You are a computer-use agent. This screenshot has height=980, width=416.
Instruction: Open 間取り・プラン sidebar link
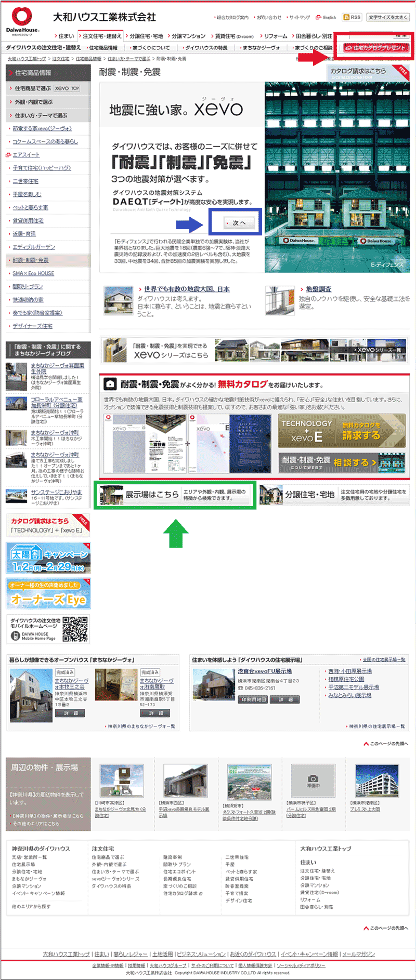pyautogui.click(x=28, y=286)
